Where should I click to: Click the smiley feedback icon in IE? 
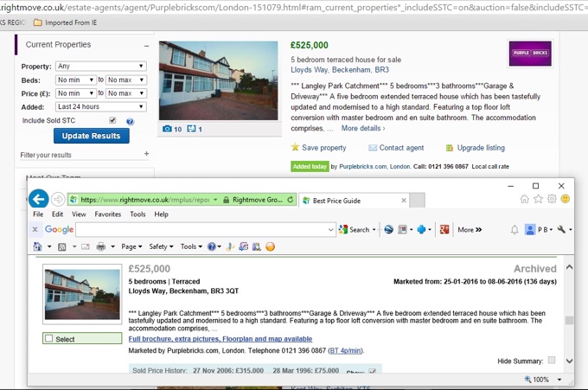coord(566,199)
